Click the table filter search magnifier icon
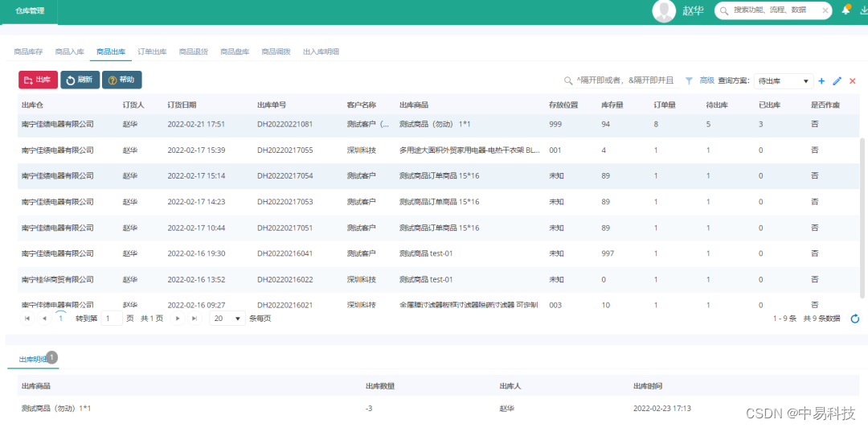 [x=568, y=80]
